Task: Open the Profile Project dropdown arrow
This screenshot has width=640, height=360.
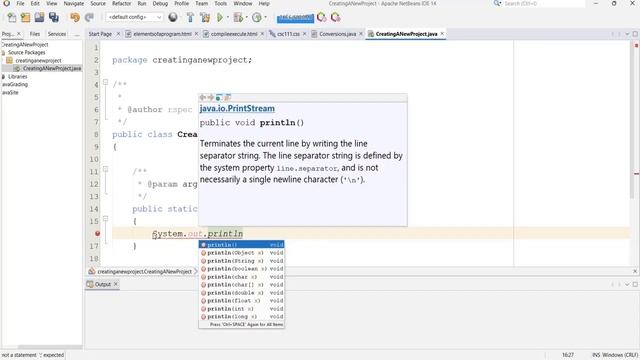Action: [265, 17]
